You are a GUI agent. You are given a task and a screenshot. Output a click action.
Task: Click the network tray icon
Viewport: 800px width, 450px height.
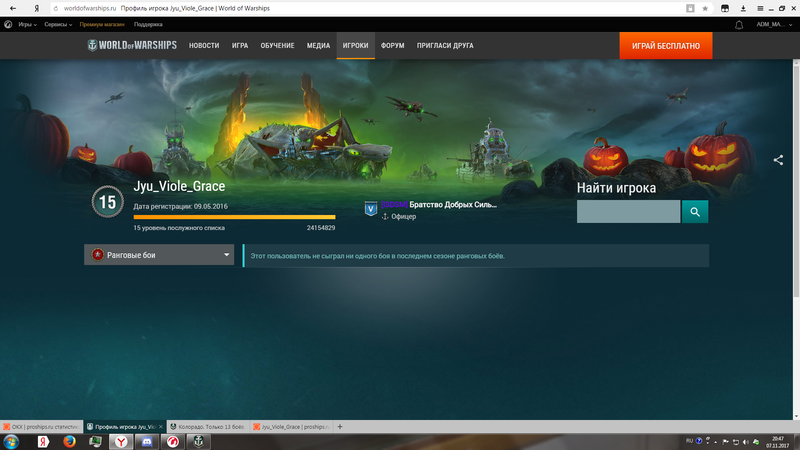736,442
